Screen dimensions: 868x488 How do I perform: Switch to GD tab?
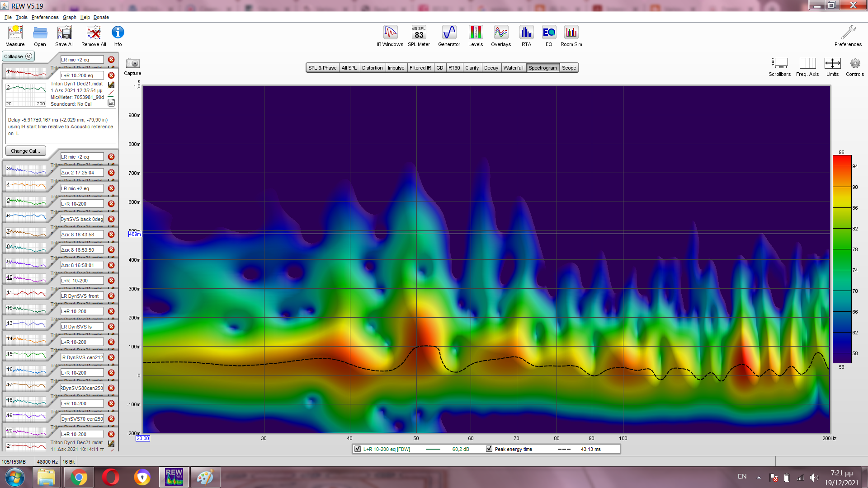pyautogui.click(x=439, y=68)
